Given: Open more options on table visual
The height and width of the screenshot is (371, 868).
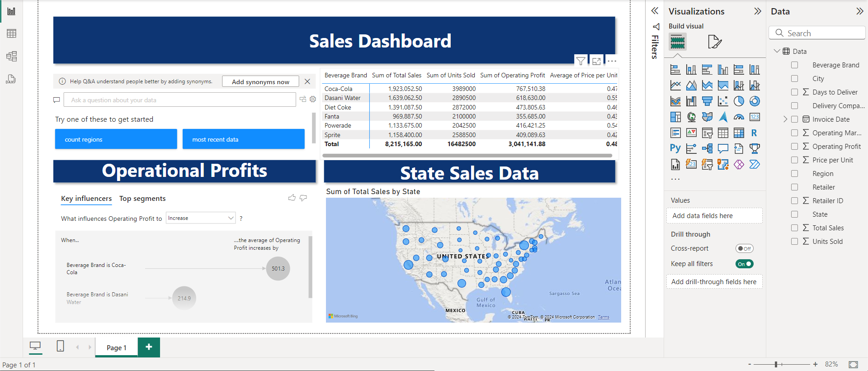Looking at the screenshot, I should pyautogui.click(x=612, y=61).
